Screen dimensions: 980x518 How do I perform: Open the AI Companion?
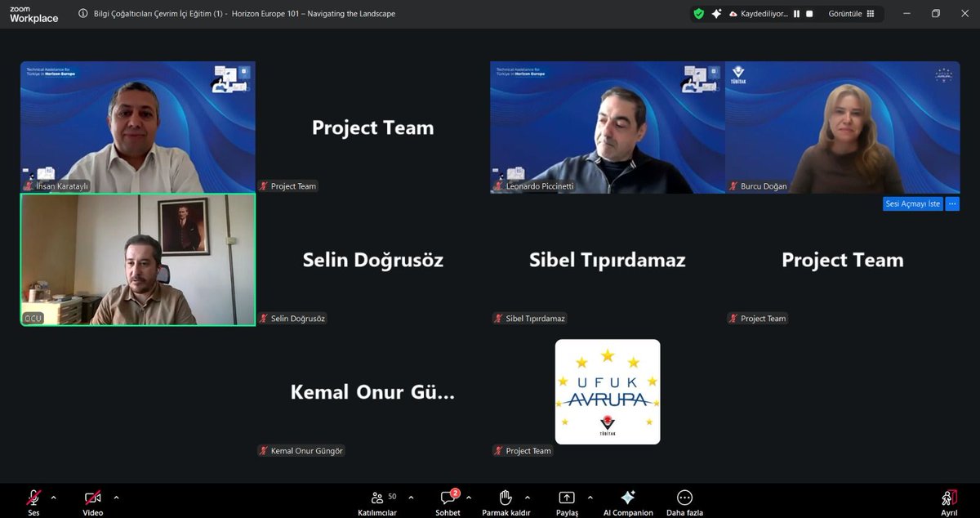click(628, 502)
